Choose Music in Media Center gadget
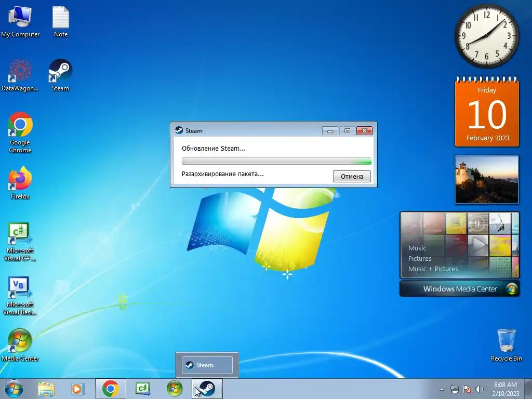The image size is (532, 399). [417, 248]
